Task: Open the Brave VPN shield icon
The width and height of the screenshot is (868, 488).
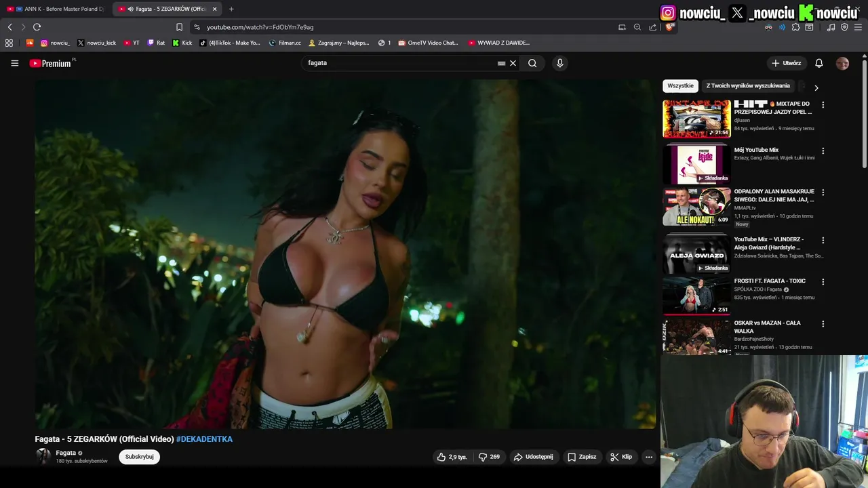Action: pyautogui.click(x=844, y=27)
